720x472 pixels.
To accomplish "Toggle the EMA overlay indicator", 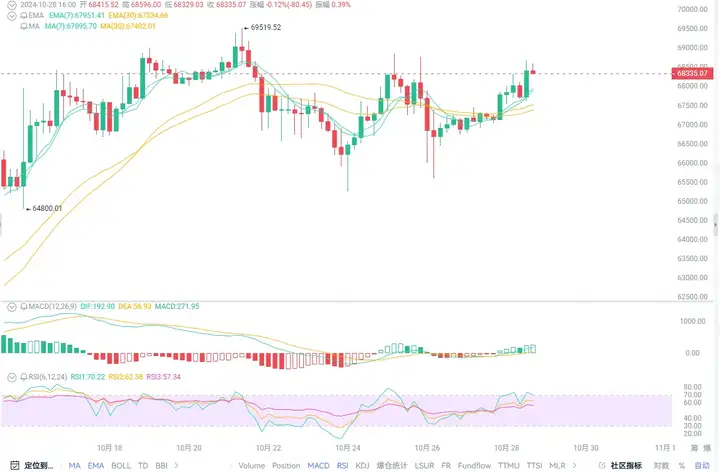I will [x=96, y=466].
